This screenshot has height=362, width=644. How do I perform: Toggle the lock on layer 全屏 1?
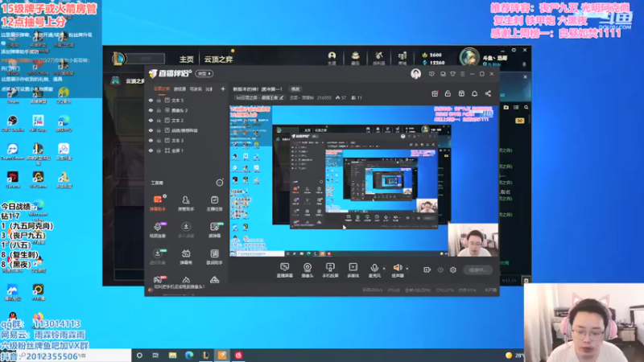(x=159, y=150)
